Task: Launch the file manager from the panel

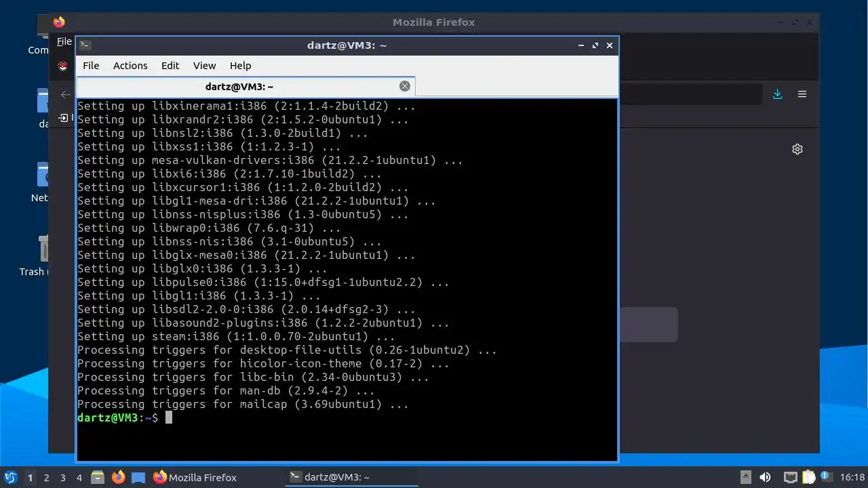Action: [x=98, y=477]
